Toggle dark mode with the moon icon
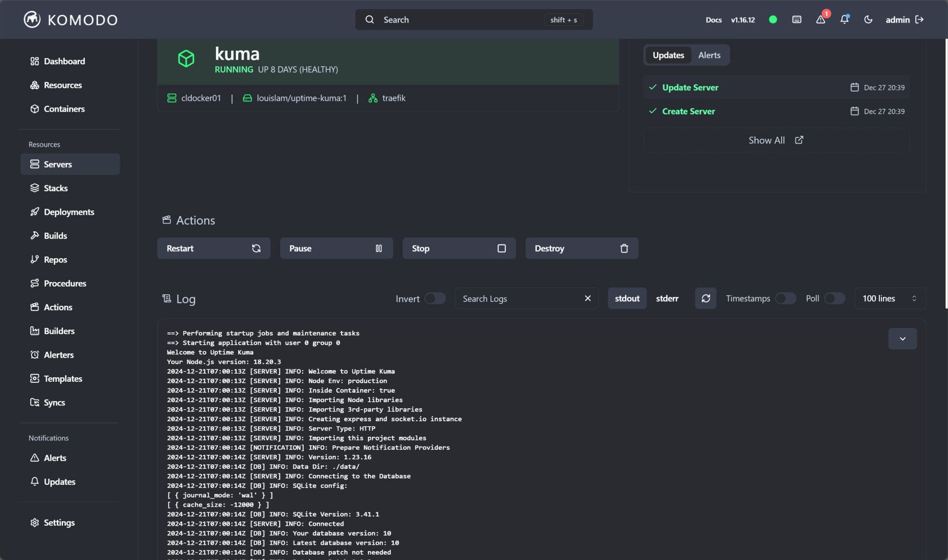The width and height of the screenshot is (948, 560). pos(868,19)
